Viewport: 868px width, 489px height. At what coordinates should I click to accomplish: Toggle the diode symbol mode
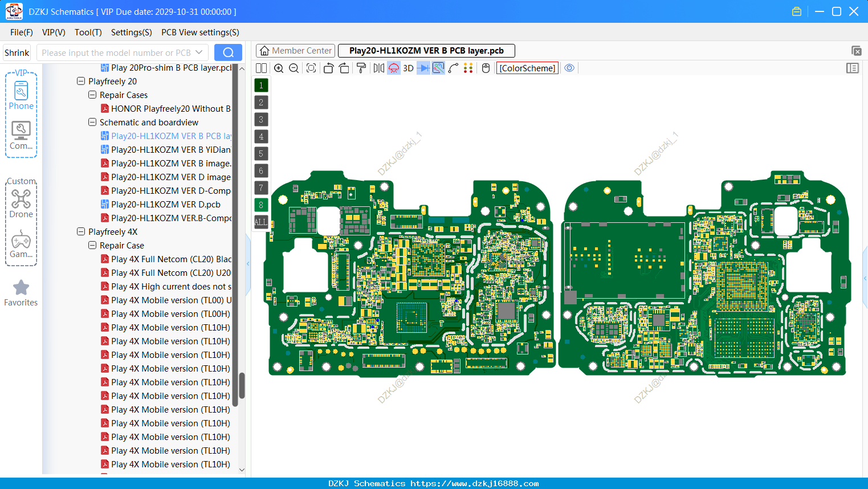[x=423, y=68]
